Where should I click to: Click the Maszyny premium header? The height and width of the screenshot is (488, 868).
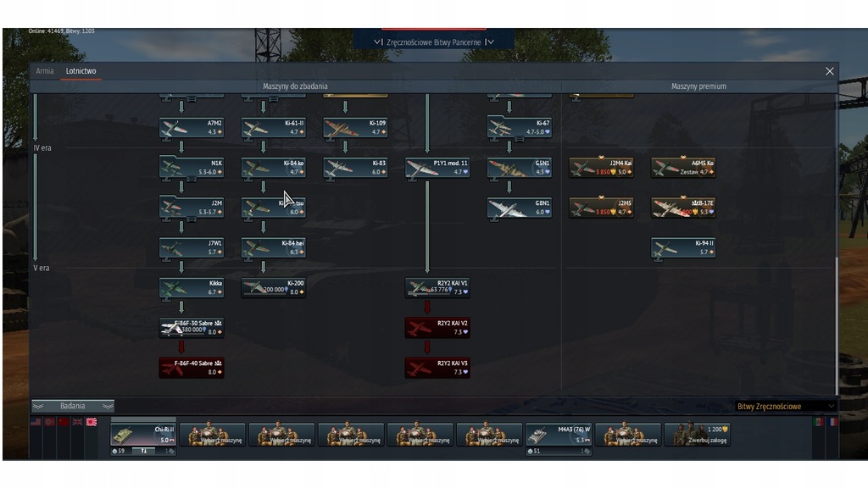click(x=698, y=86)
